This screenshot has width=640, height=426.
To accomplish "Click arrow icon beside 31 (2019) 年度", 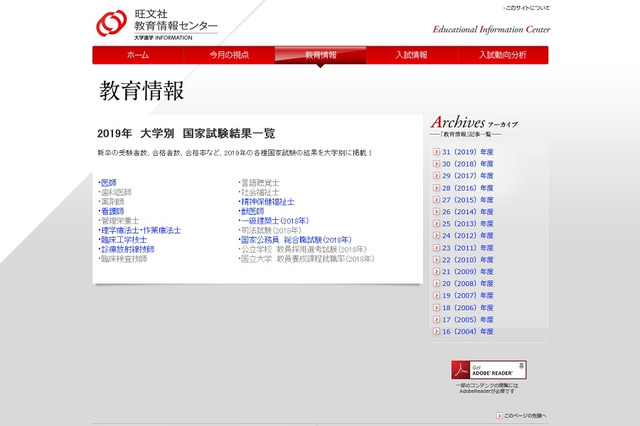I will (x=436, y=152).
